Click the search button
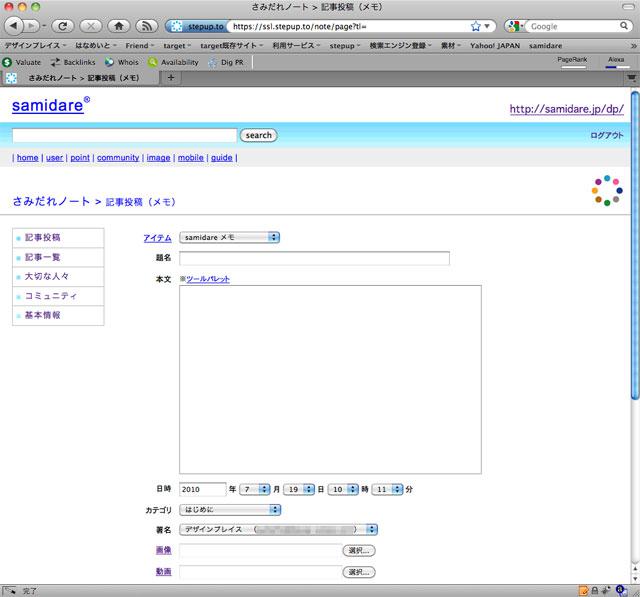640x597 pixels. (258, 135)
